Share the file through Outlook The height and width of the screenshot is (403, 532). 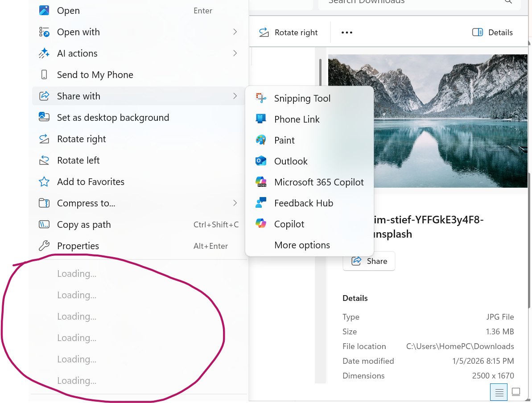tap(290, 161)
